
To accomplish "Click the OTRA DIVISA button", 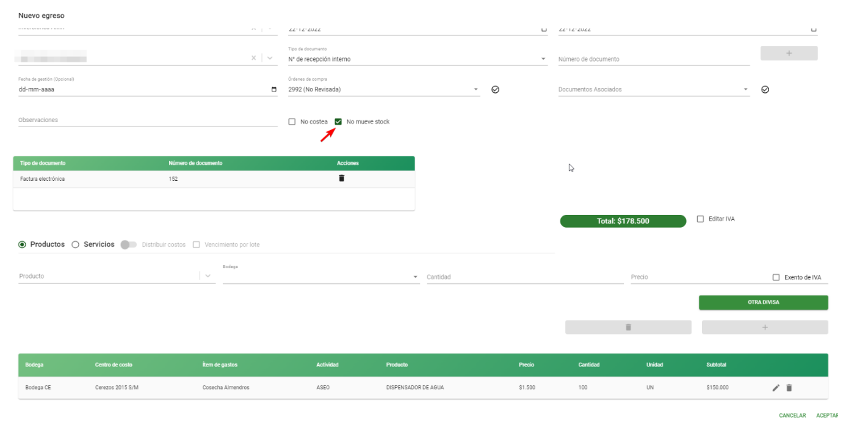I will coord(763,302).
